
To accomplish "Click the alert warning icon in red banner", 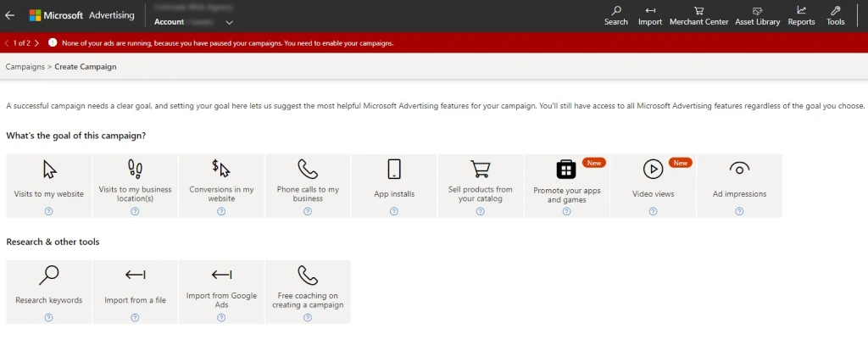I will pos(53,42).
